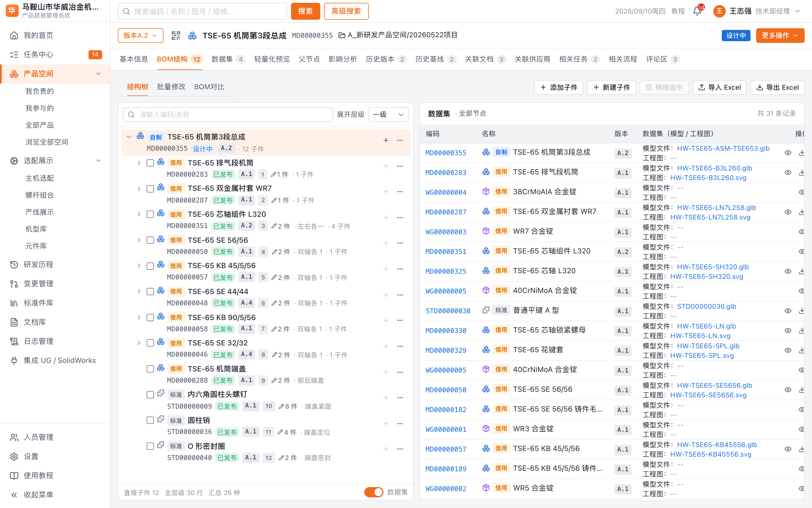Image resolution: width=812 pixels, height=508 pixels.
Task: Open the BOM对比 sub-tab
Action: click(x=209, y=87)
